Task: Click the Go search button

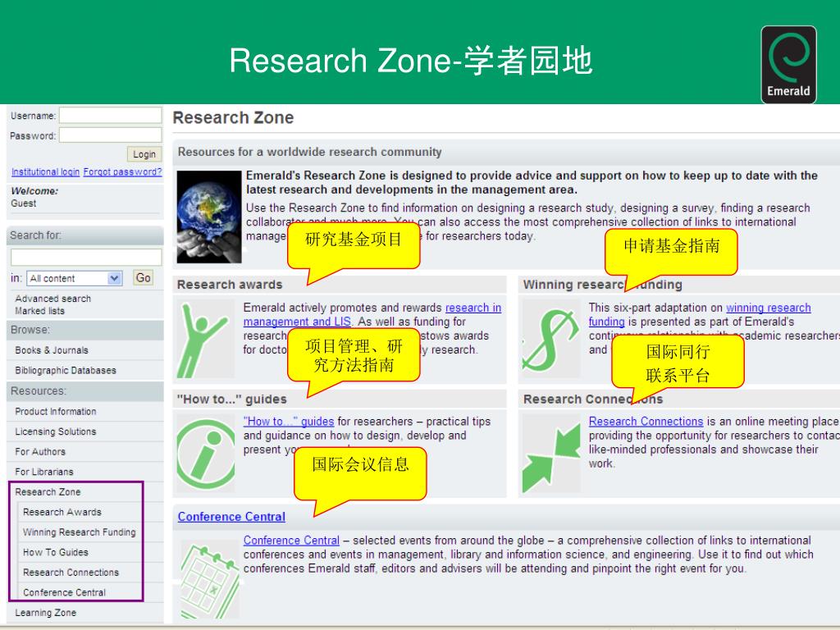Action: (143, 277)
